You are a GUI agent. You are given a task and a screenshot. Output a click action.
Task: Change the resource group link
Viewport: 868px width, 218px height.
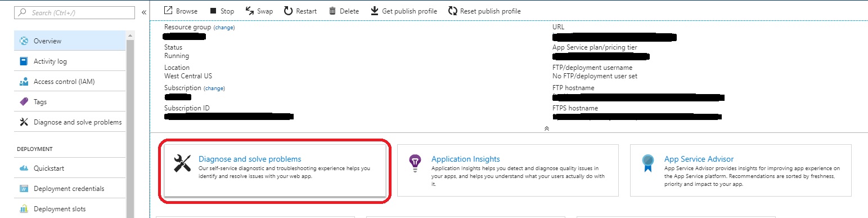point(224,27)
